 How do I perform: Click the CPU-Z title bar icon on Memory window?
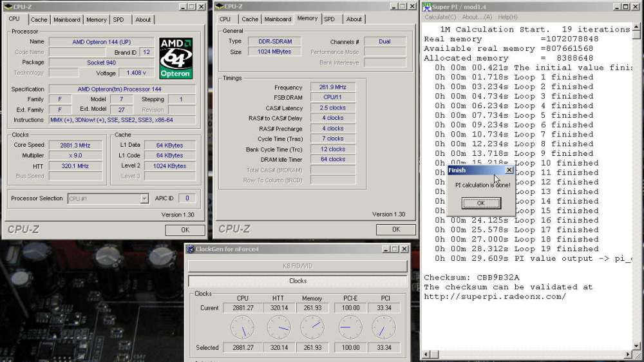pos(220,6)
